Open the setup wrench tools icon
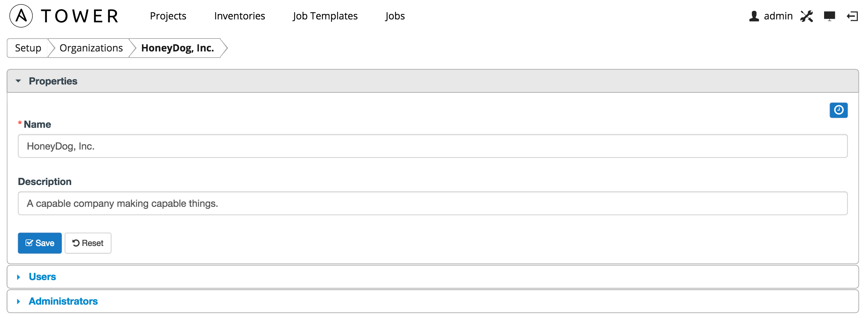Image resolution: width=868 pixels, height=323 pixels. (x=806, y=16)
